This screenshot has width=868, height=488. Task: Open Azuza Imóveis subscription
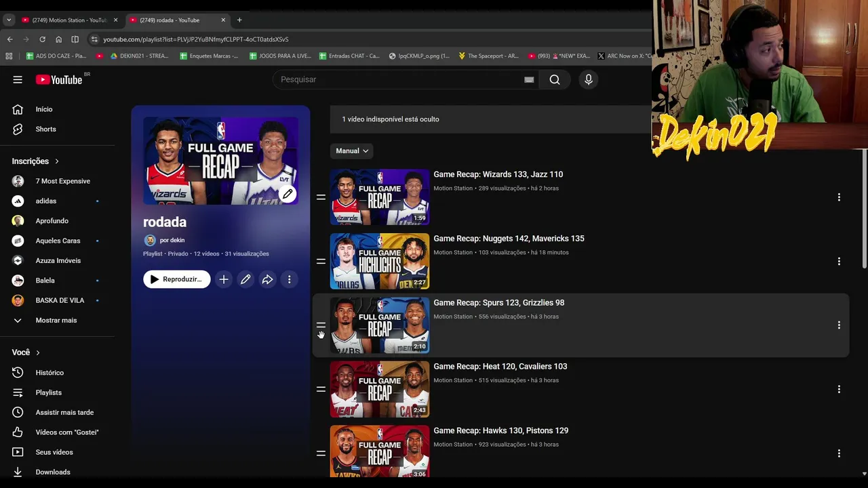click(x=57, y=260)
